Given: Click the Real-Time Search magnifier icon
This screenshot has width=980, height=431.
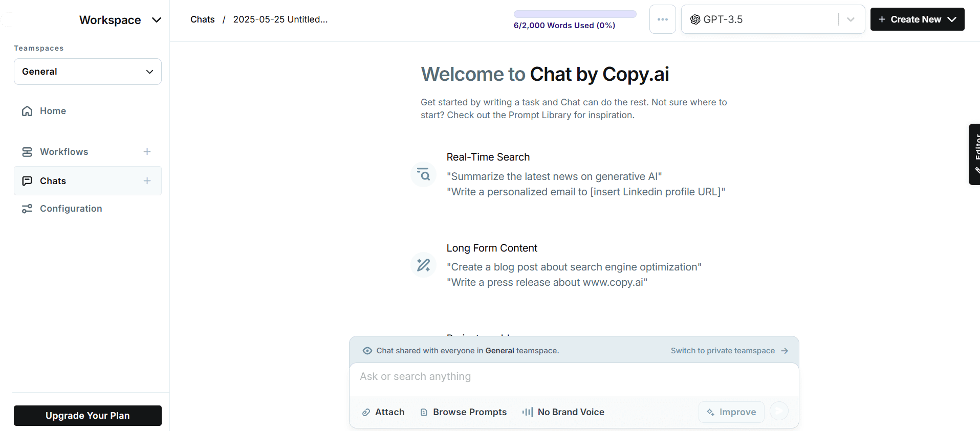Looking at the screenshot, I should [x=423, y=174].
